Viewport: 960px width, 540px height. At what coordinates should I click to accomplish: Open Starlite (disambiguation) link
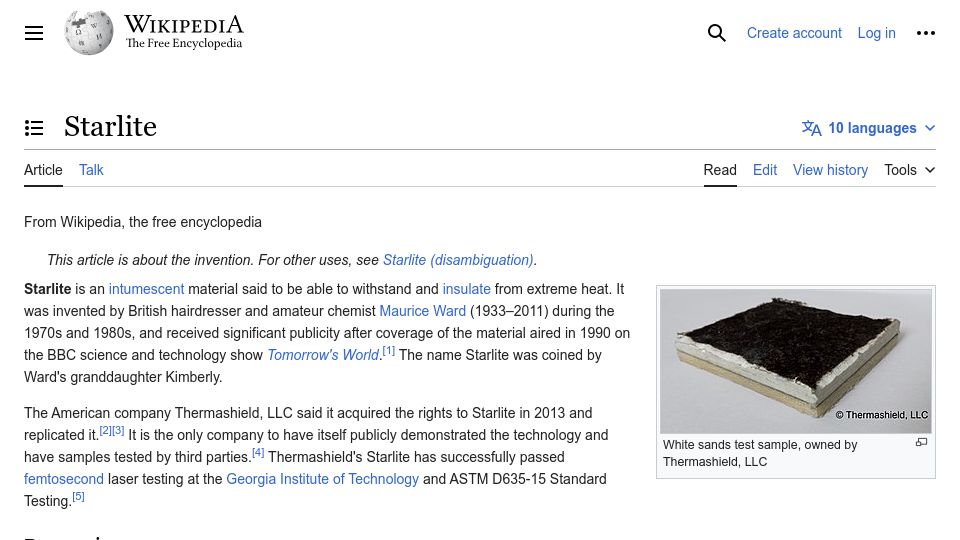click(458, 260)
